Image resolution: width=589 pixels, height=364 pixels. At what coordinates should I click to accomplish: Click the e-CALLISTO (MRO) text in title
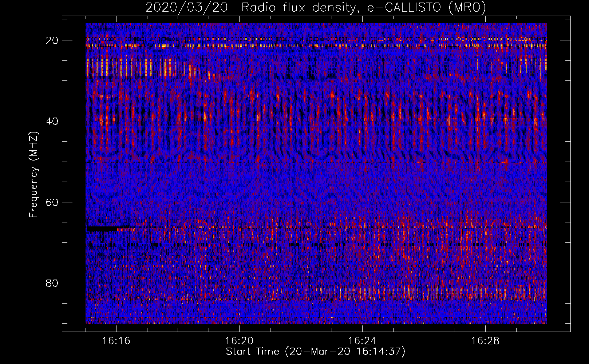(426, 7)
